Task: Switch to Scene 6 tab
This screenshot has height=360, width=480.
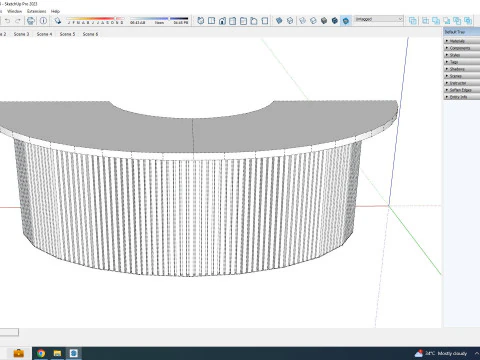Action: point(90,34)
